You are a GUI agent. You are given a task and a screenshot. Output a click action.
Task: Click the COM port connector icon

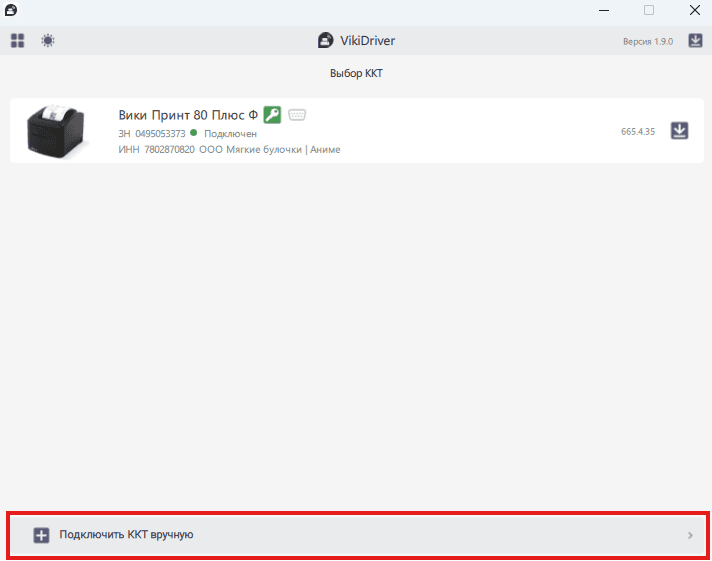[x=297, y=114]
